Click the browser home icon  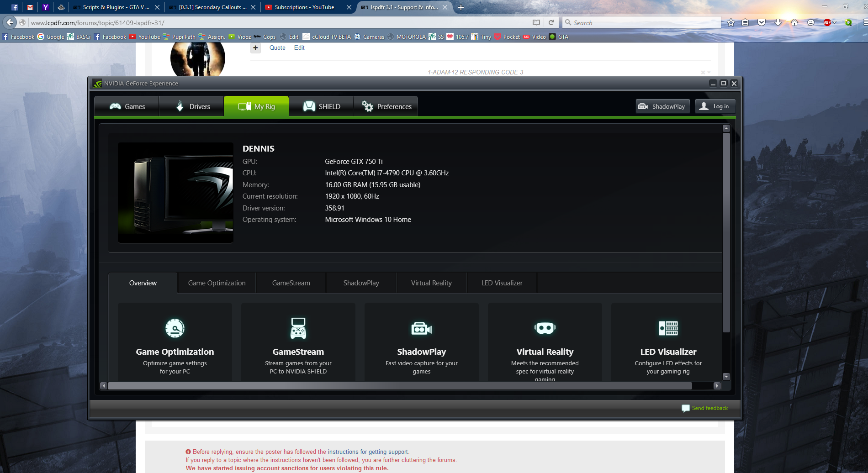pyautogui.click(x=794, y=22)
